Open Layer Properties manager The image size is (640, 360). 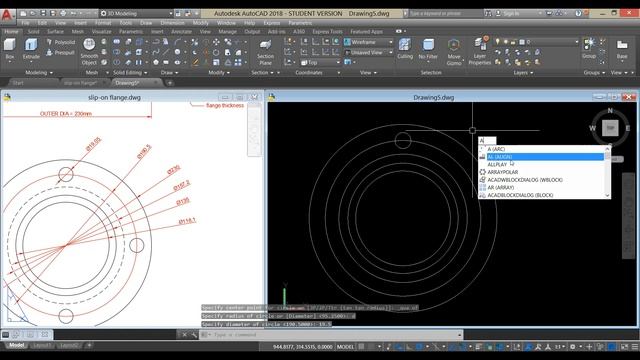tap(480, 51)
